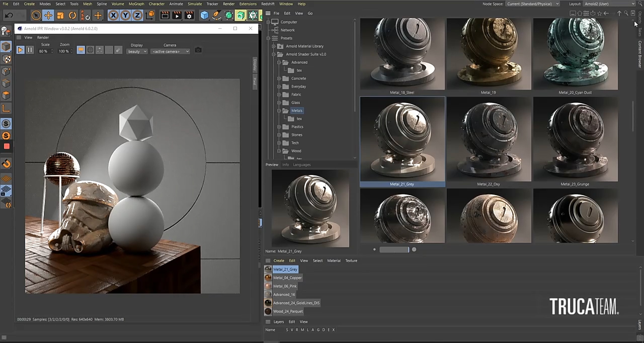Image resolution: width=644 pixels, height=343 pixels.
Task: Take IPR snapshot with camera icon
Action: point(198,50)
